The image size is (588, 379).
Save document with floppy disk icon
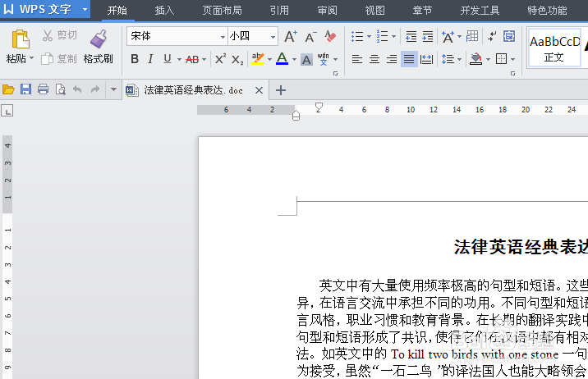25,89
